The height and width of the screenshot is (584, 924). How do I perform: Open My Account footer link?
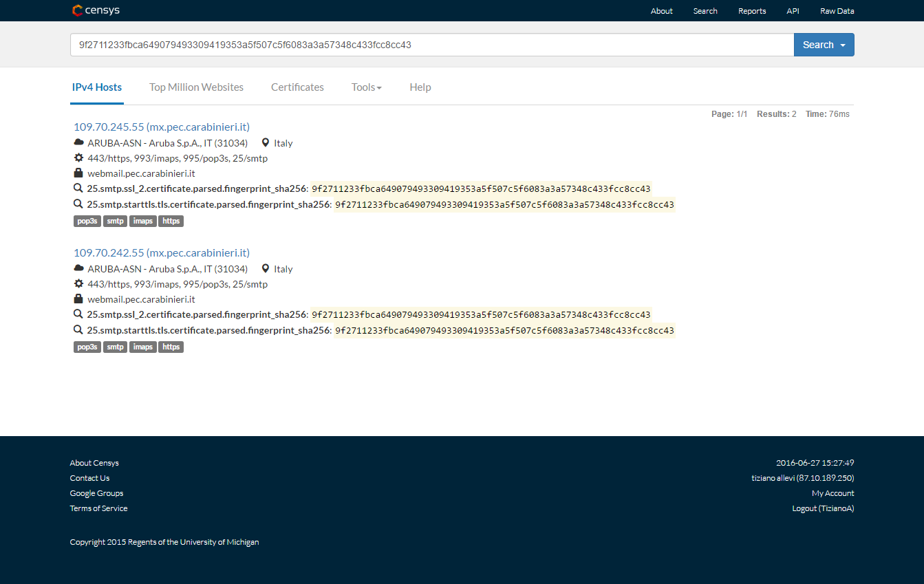coord(833,493)
